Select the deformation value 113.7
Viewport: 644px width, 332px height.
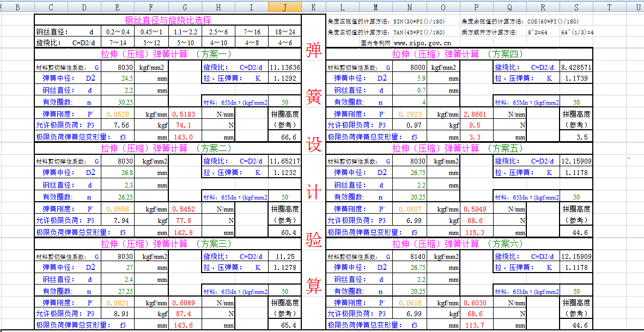tap(476, 325)
